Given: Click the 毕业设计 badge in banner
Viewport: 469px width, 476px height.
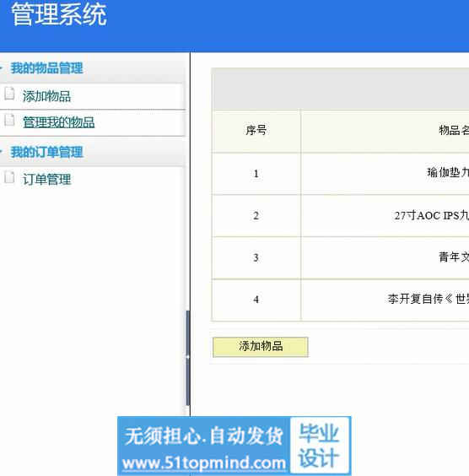Looking at the screenshot, I should (319, 446).
